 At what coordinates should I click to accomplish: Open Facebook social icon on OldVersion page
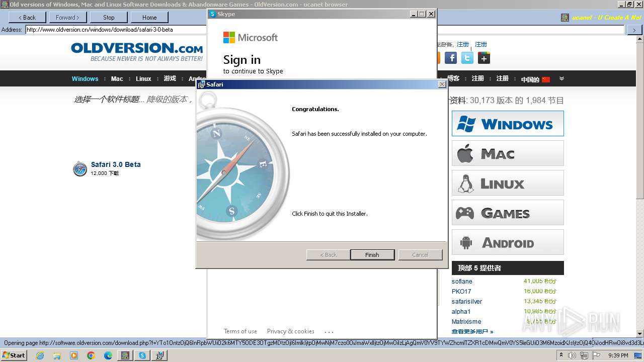(x=451, y=58)
